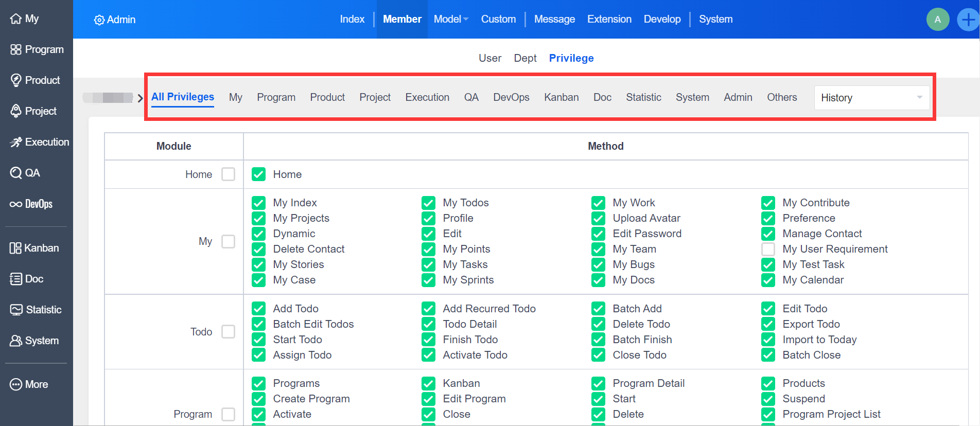980x426 pixels.
Task: Open the System top menu
Action: [715, 19]
